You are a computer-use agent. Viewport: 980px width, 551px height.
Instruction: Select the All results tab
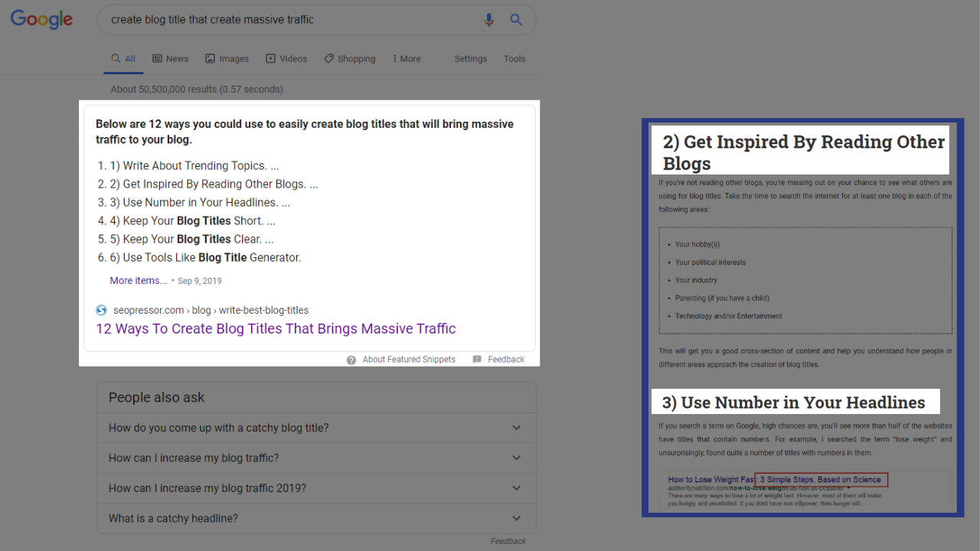123,58
